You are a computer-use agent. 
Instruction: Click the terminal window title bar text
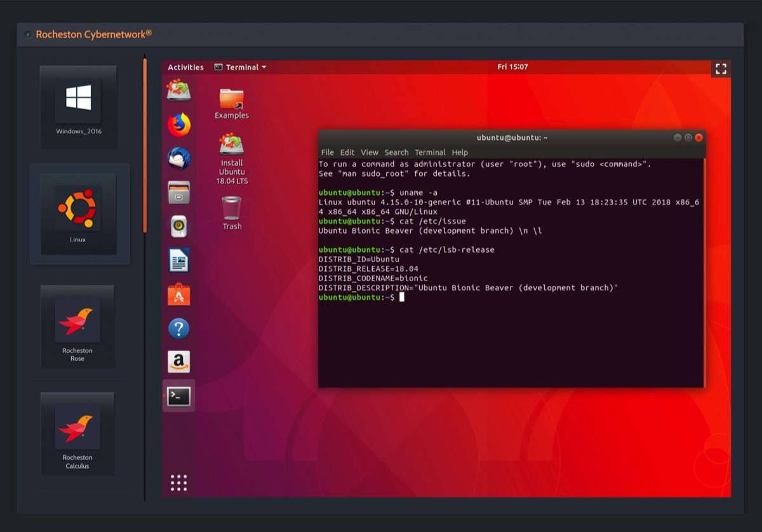[x=512, y=138]
